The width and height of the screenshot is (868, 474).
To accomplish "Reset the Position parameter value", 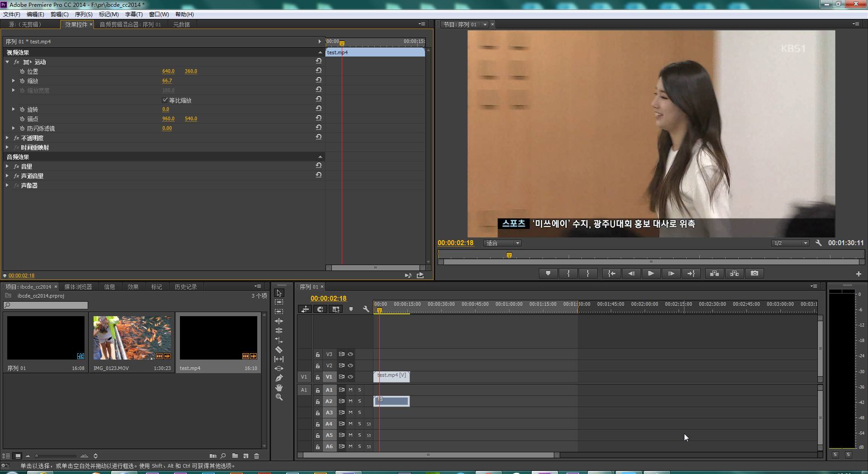I will pyautogui.click(x=319, y=71).
